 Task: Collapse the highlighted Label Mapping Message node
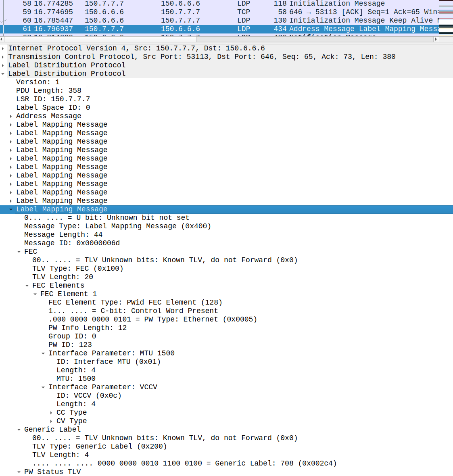click(11, 209)
